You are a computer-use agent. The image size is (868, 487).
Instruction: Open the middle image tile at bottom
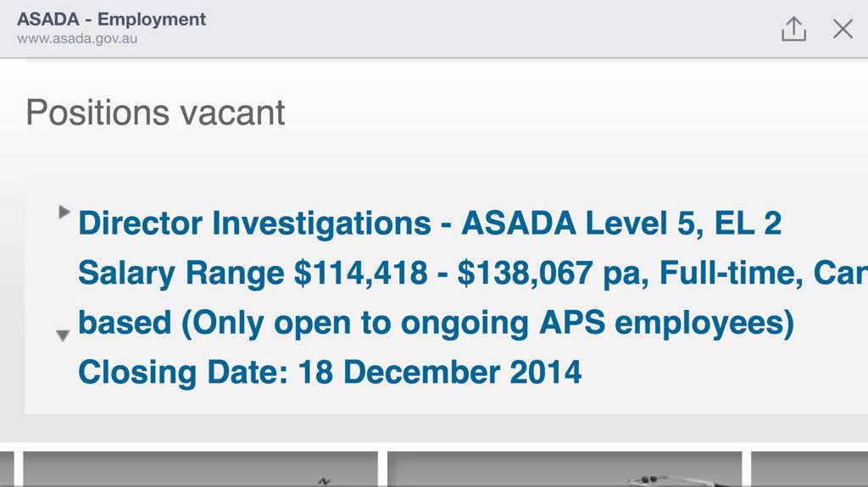[565, 469]
